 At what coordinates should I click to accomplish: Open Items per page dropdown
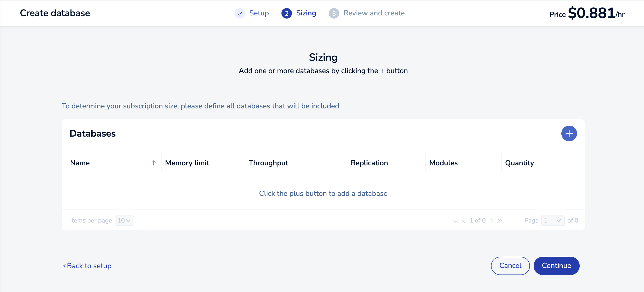click(x=124, y=221)
